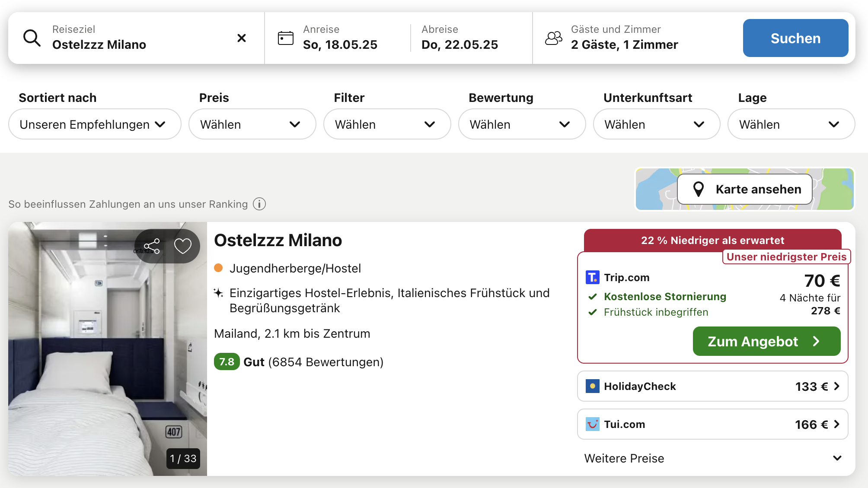Open Tui.com 166 € offer
This screenshot has height=488, width=868.
pyautogui.click(x=713, y=424)
